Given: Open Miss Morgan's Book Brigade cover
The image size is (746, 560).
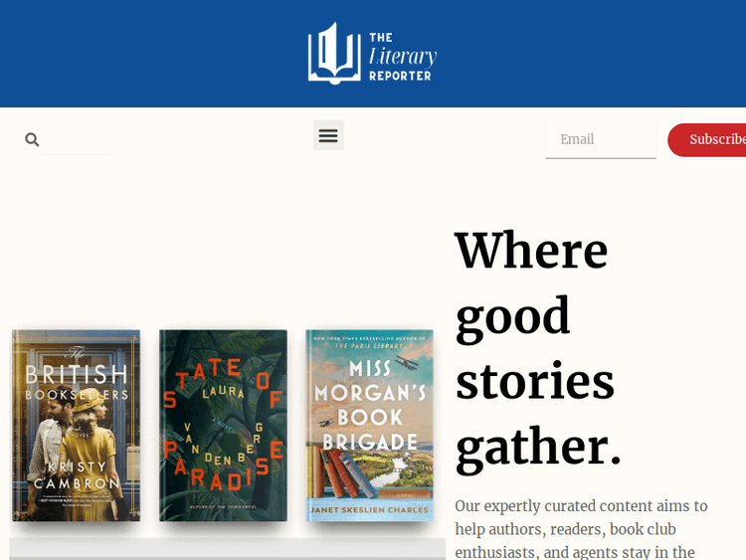Looking at the screenshot, I should (369, 425).
